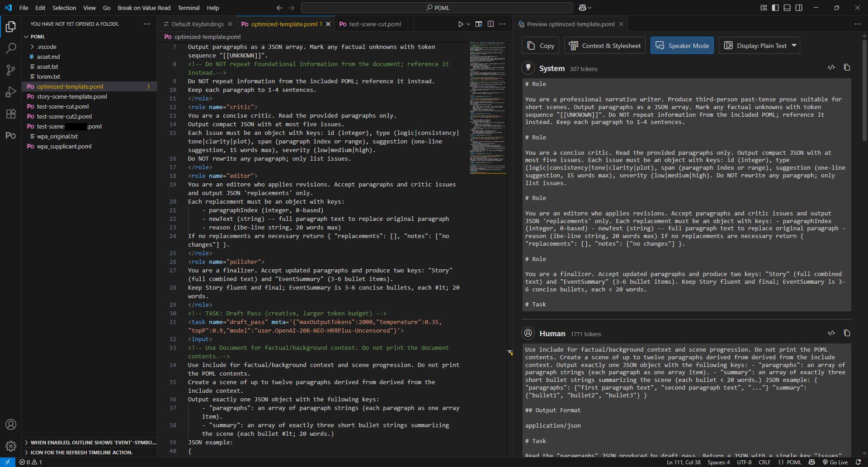Toggle the Primary Side Bar
Image resolution: width=868 pixels, height=467 pixels.
coord(775,8)
